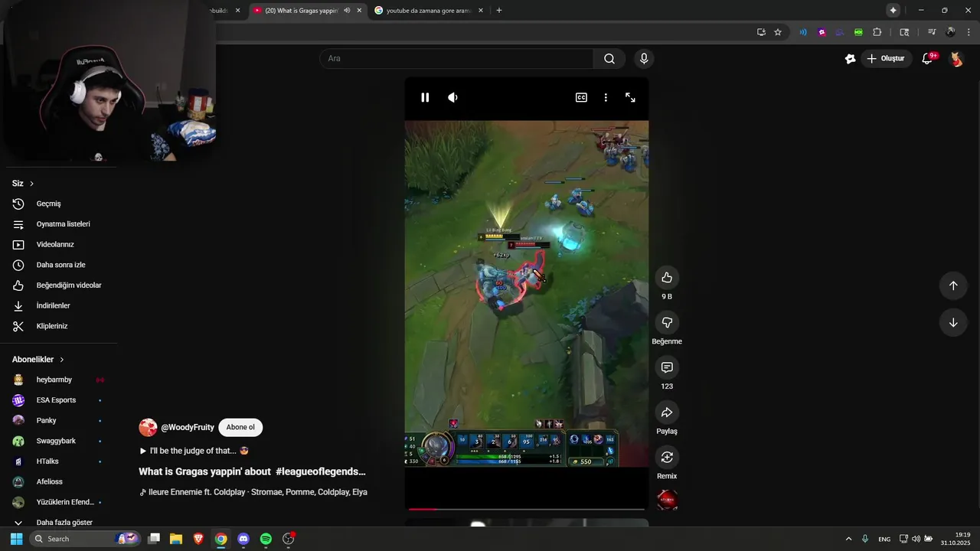Switch to the youtube da zamana gore tab
980x551 pixels.
coord(429,11)
